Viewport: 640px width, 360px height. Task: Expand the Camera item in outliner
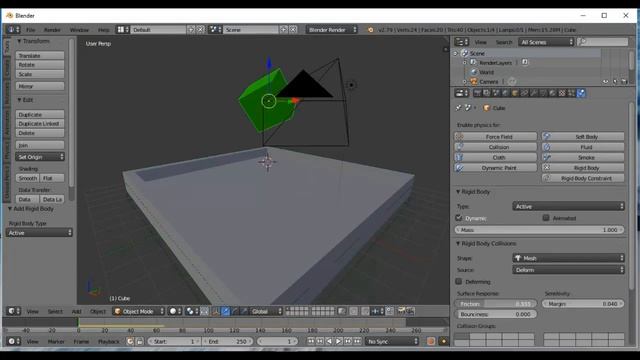464,82
